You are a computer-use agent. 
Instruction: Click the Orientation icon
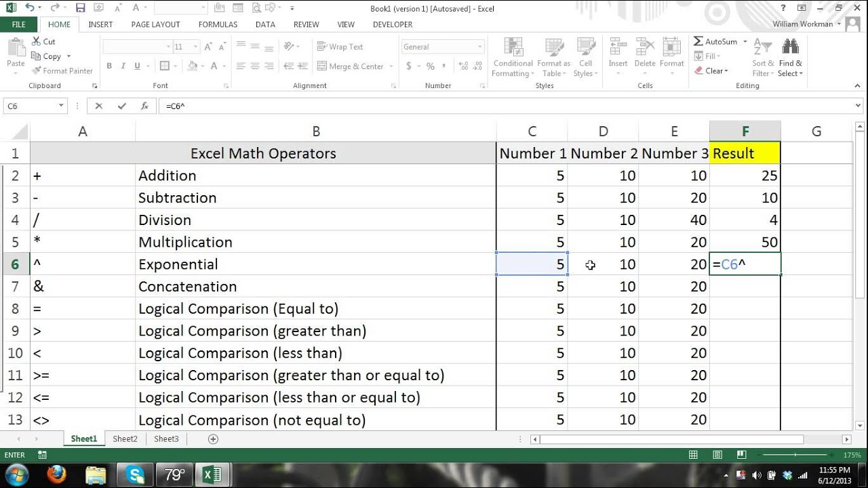tap(290, 47)
